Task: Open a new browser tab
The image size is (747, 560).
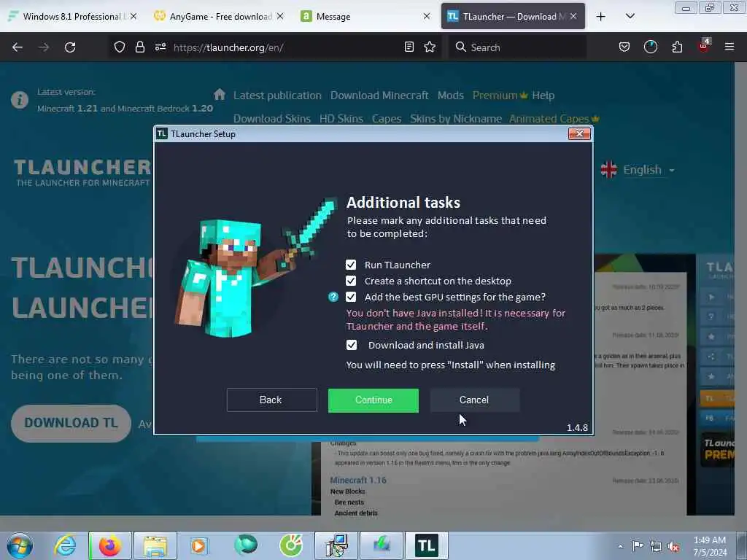Action: 601,17
